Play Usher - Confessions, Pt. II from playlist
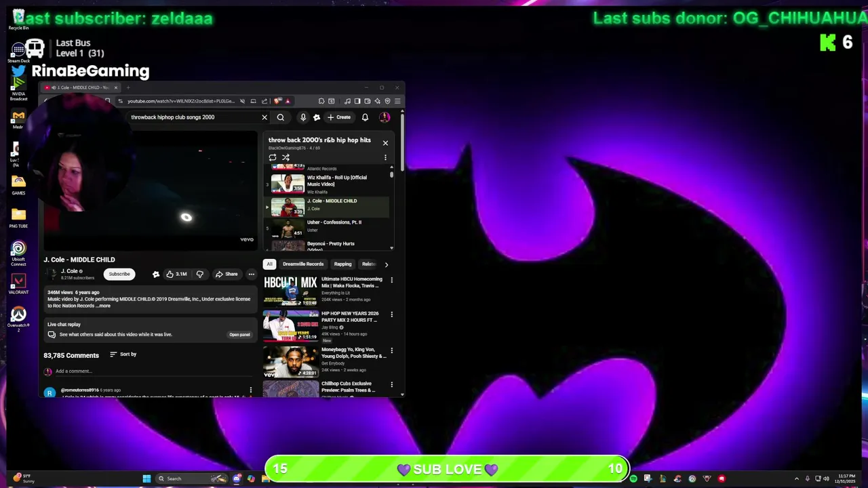Image resolution: width=868 pixels, height=488 pixels. point(328,228)
